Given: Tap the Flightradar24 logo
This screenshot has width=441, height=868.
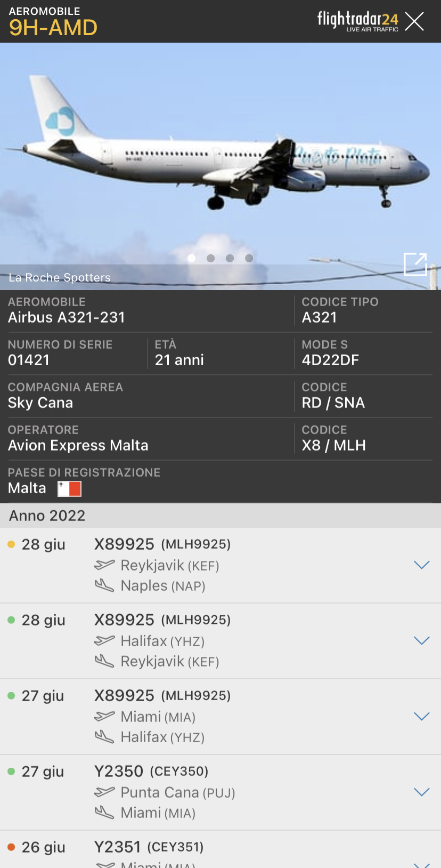Looking at the screenshot, I should (357, 21).
